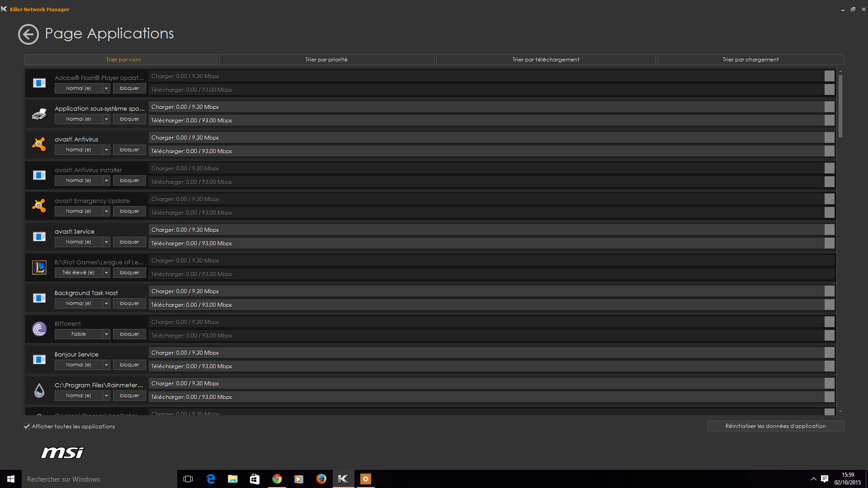This screenshot has width=868, height=488.
Task: Sort by Trier par priorité
Action: point(326,60)
